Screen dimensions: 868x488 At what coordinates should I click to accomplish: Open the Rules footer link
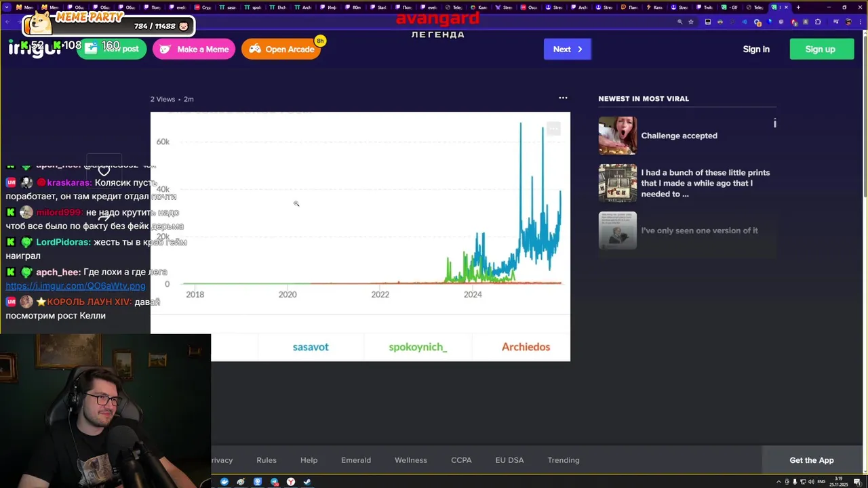tap(267, 460)
